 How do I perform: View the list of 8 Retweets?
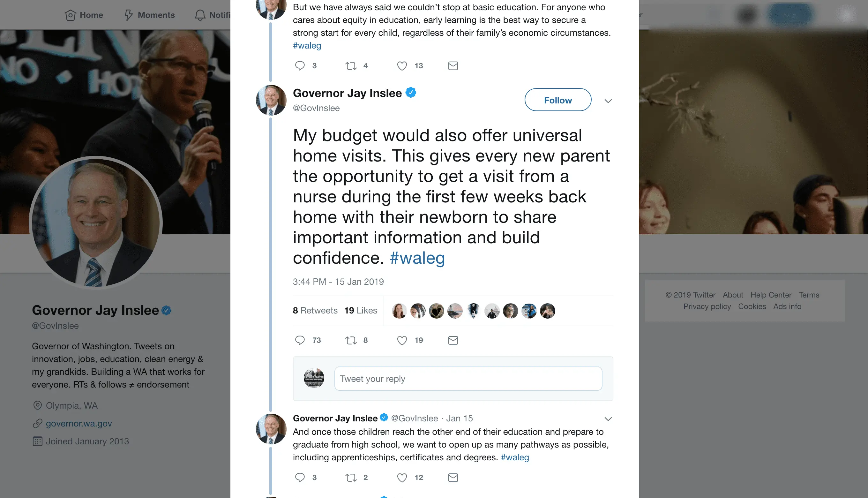tap(315, 311)
